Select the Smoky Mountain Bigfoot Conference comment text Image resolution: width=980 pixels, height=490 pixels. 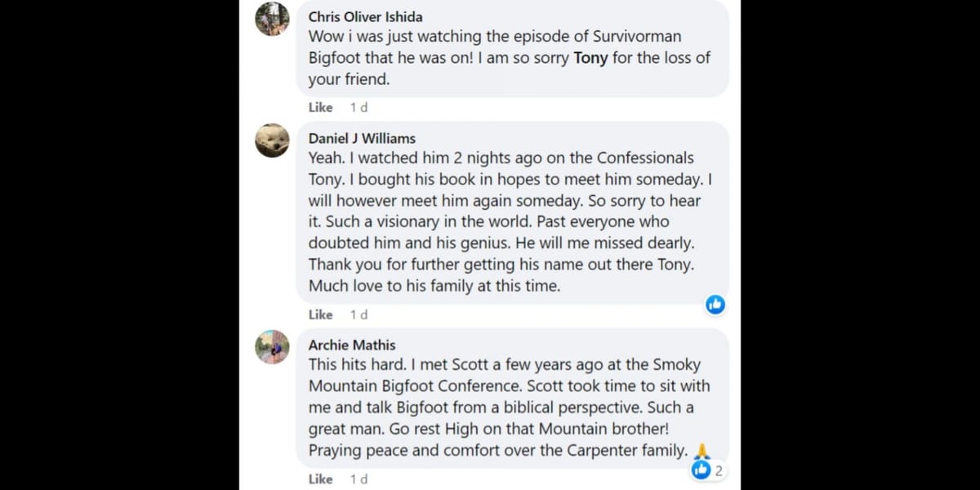(x=506, y=407)
